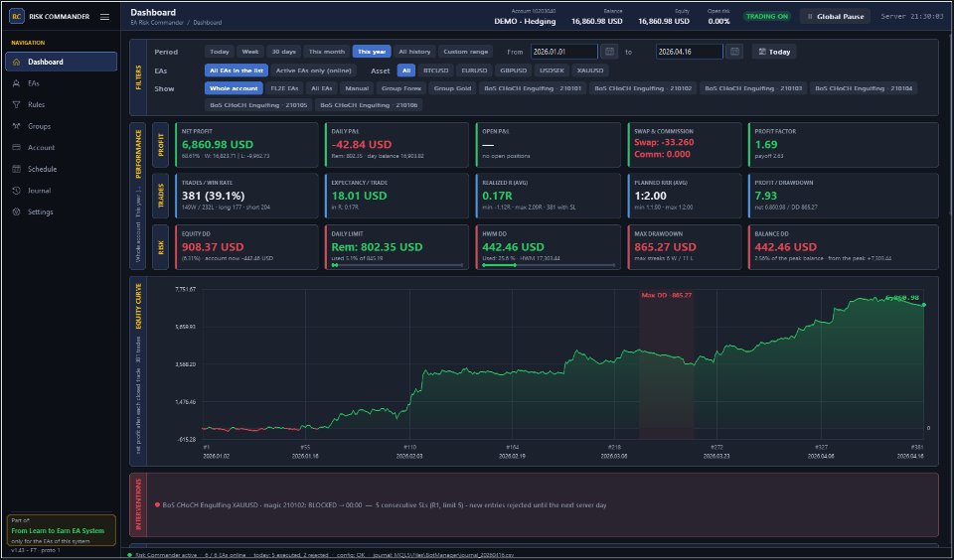Show Whole account view
Image resolution: width=954 pixels, height=560 pixels.
coord(235,88)
